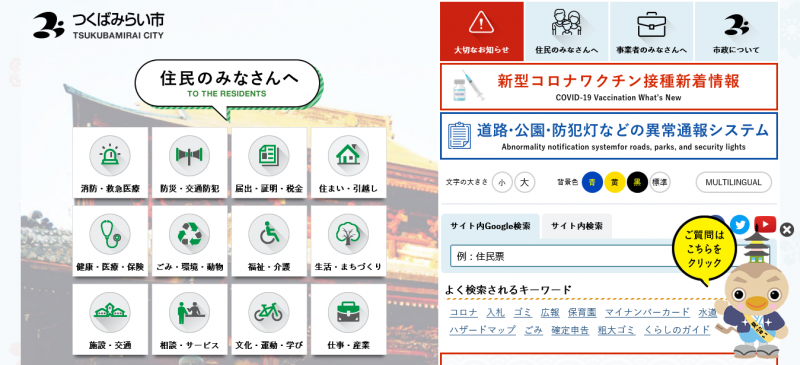Open the COVID-19 vaccination news banner

pos(609,86)
